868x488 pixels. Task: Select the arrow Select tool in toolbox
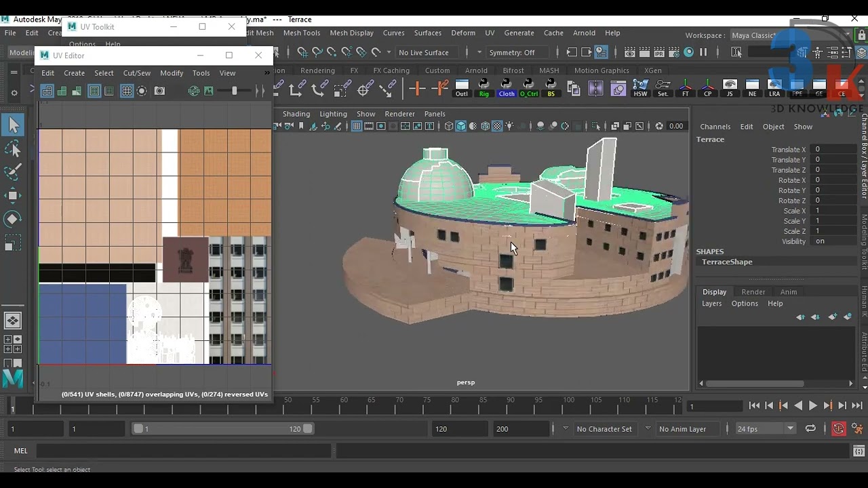click(x=13, y=125)
